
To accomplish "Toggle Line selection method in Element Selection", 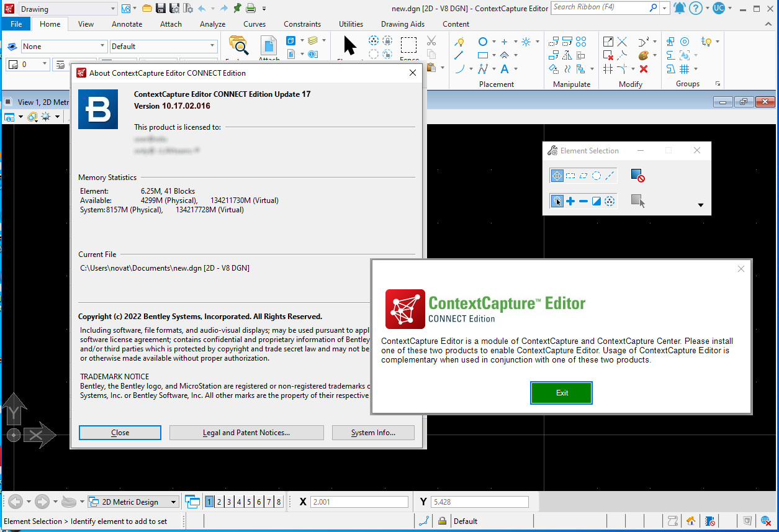I will (x=610, y=176).
